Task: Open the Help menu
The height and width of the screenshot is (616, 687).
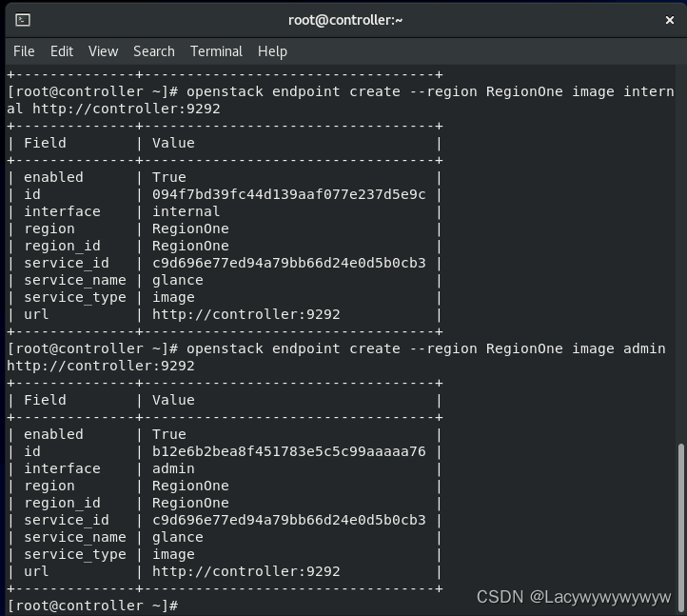Action: [272, 51]
